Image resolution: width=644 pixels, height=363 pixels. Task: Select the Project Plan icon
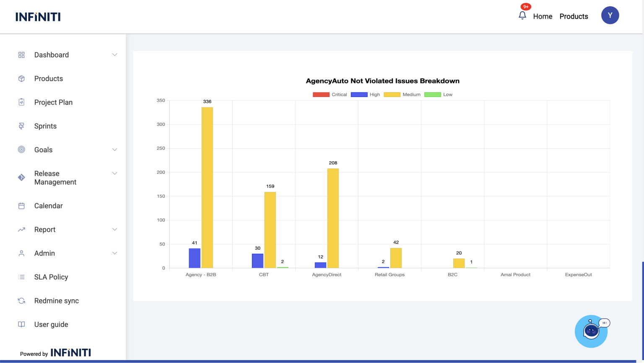[21, 102]
